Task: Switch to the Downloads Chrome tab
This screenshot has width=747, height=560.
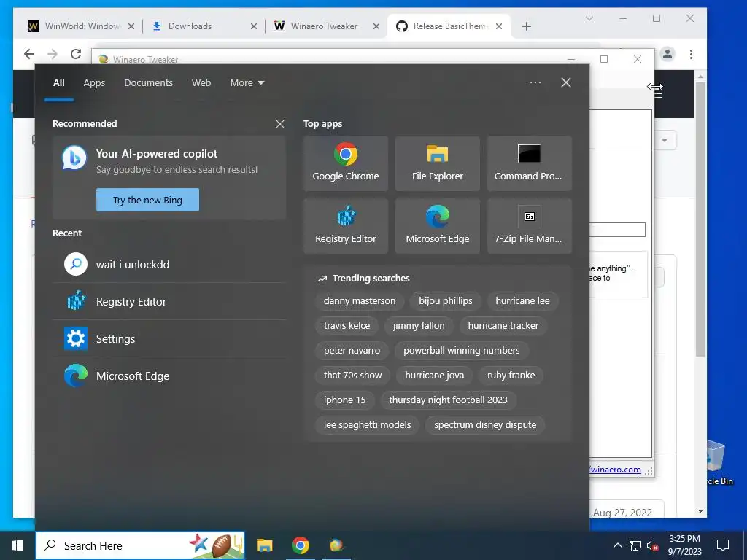Action: coord(204,26)
